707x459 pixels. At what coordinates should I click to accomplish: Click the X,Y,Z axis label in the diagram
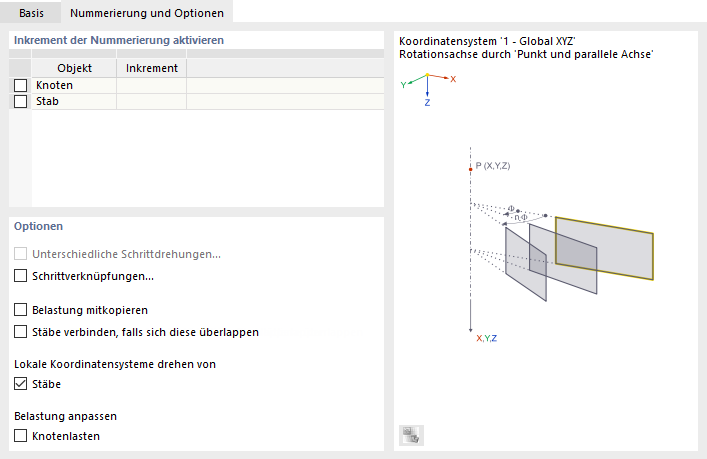487,339
